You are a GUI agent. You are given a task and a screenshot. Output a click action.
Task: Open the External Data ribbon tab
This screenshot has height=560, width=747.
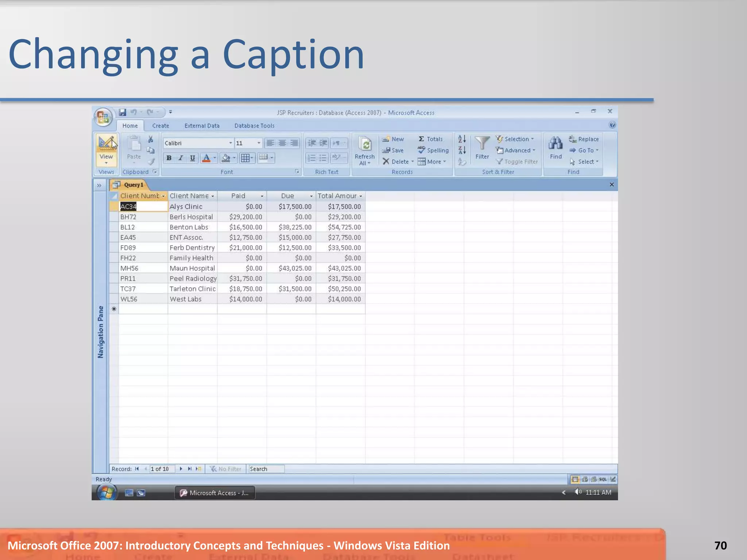coord(202,126)
